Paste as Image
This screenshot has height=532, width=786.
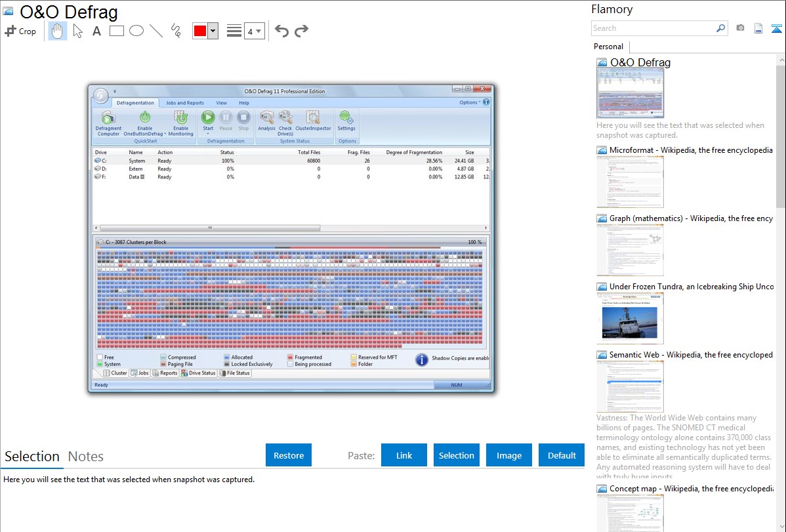508,455
